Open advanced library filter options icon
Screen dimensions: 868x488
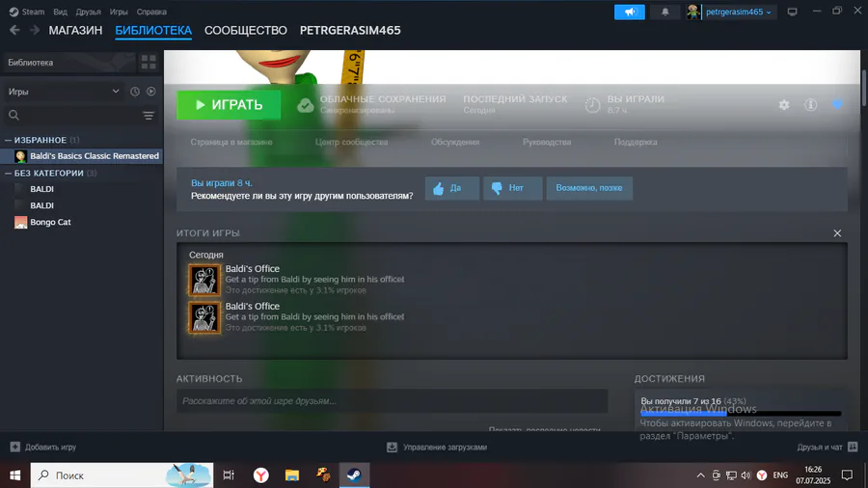(x=149, y=115)
